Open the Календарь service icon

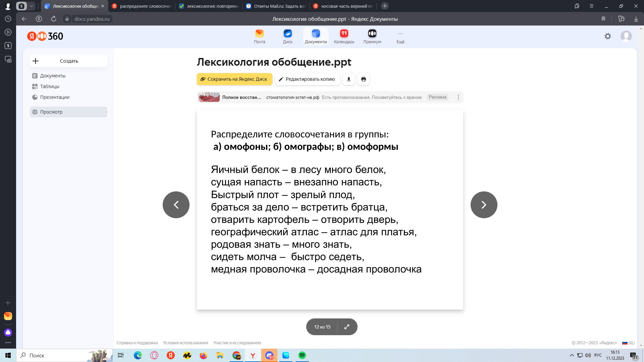coord(344,36)
